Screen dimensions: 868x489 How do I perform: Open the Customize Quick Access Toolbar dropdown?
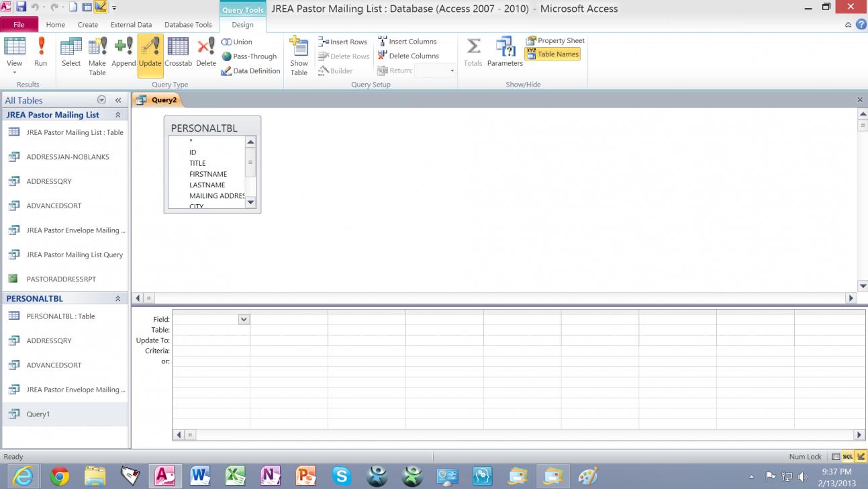(x=114, y=8)
